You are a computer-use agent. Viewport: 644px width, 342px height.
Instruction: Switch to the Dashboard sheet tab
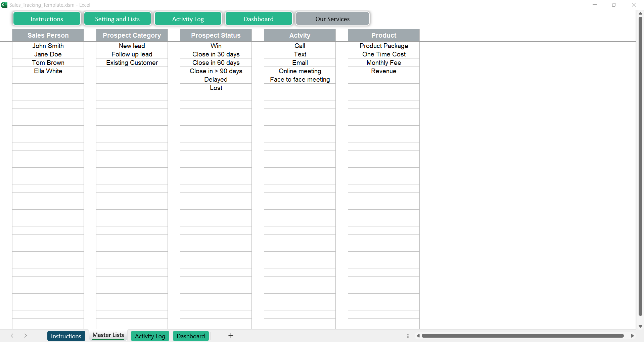point(191,336)
